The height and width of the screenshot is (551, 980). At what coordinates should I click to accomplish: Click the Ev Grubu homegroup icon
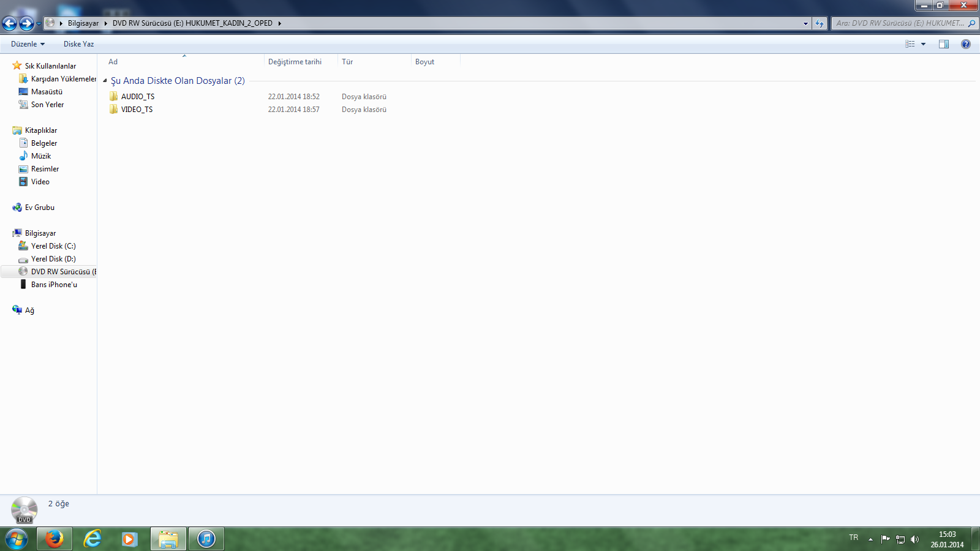17,208
